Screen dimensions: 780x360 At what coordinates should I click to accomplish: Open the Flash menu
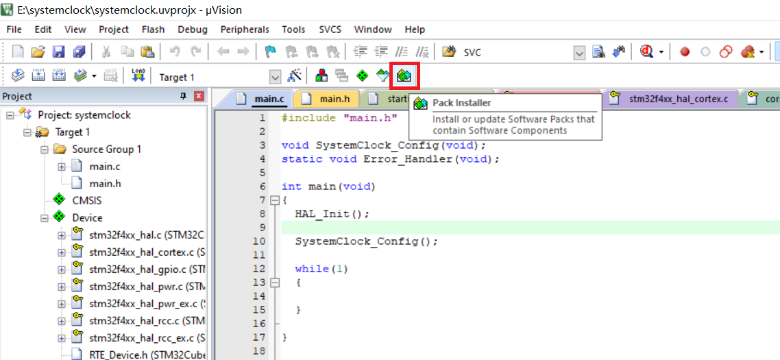point(153,30)
